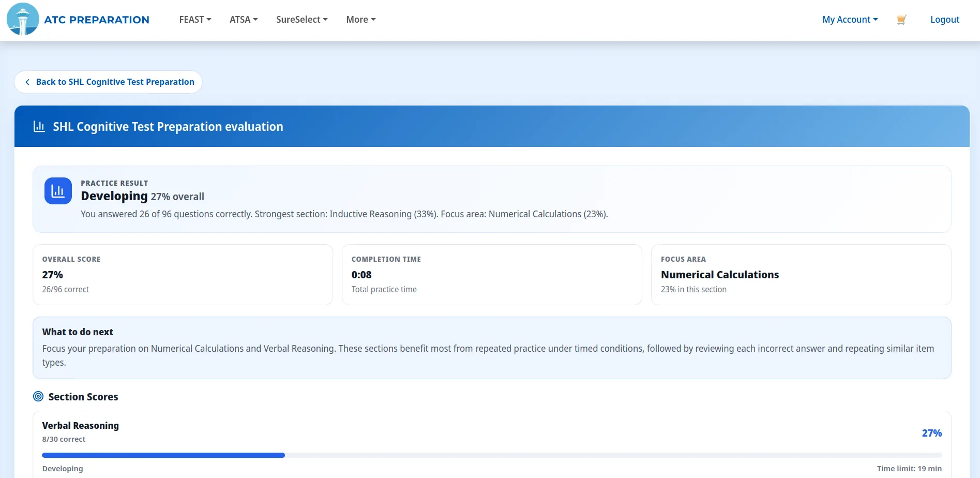Click the 'You answered 26 of 96' summary sentence

pyautogui.click(x=344, y=214)
